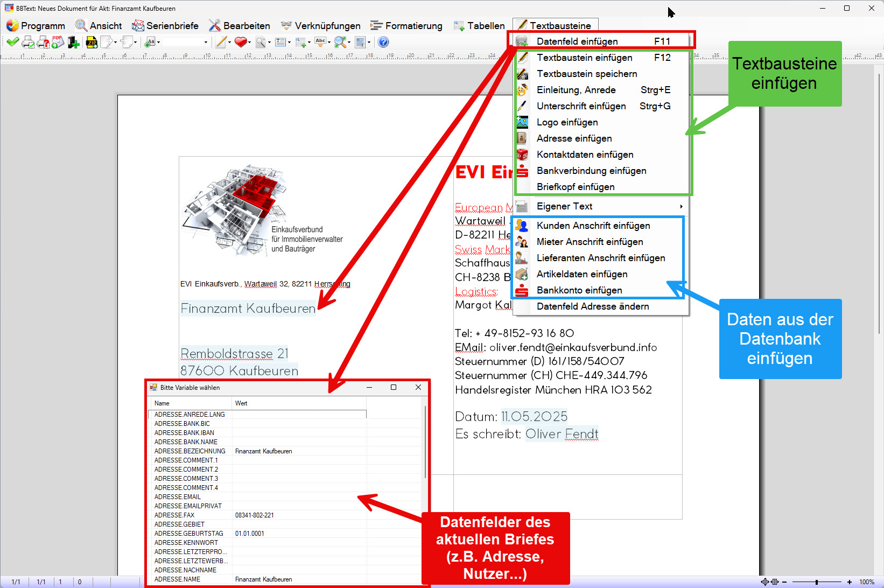
Task: Open the Serienbriefe menu
Action: coord(165,25)
